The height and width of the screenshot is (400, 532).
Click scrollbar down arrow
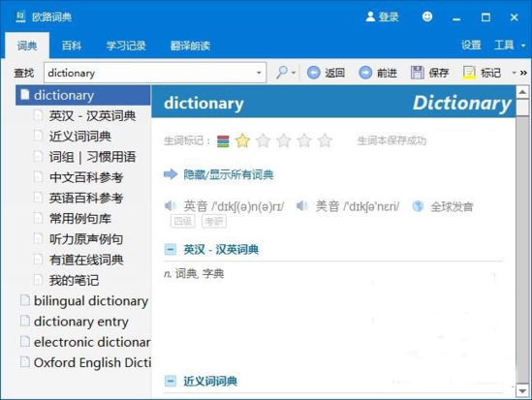pyautogui.click(x=522, y=391)
